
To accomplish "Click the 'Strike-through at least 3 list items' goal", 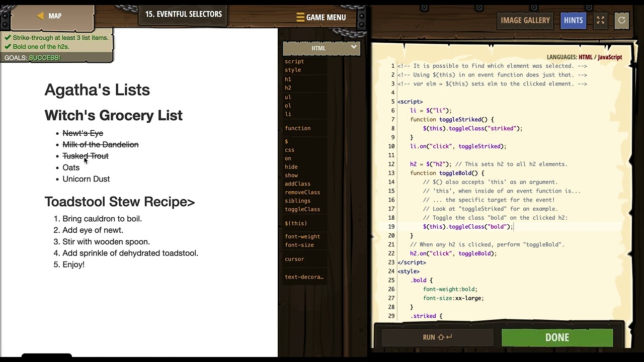I will point(60,38).
